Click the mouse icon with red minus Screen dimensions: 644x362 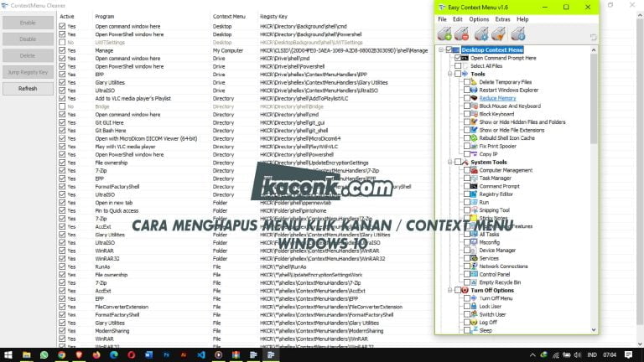click(x=462, y=34)
